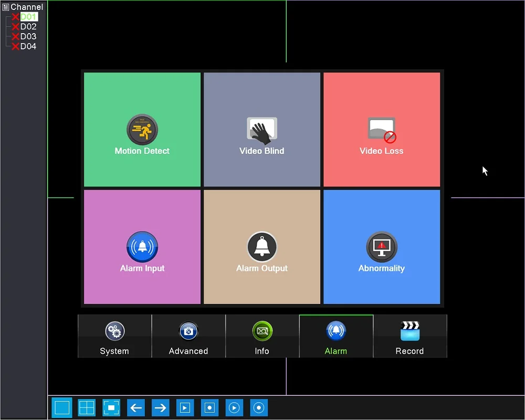This screenshot has height=420, width=525.
Task: Select channel D02 in the channel list
Action: [x=28, y=26]
